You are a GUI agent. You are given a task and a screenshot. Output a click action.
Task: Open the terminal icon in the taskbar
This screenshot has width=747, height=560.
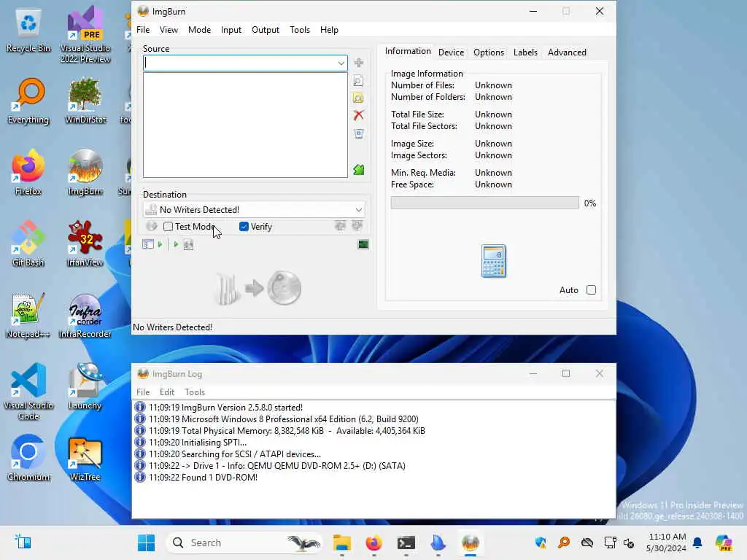pos(406,542)
